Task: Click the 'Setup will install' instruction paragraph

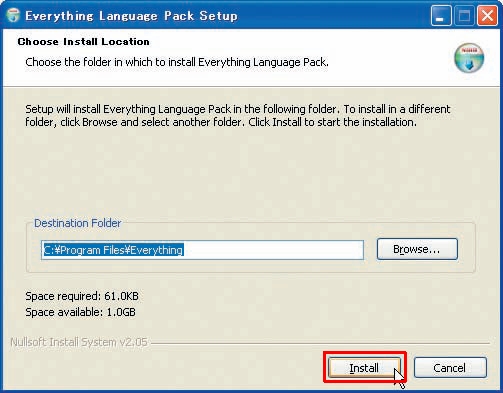Action: point(238,116)
